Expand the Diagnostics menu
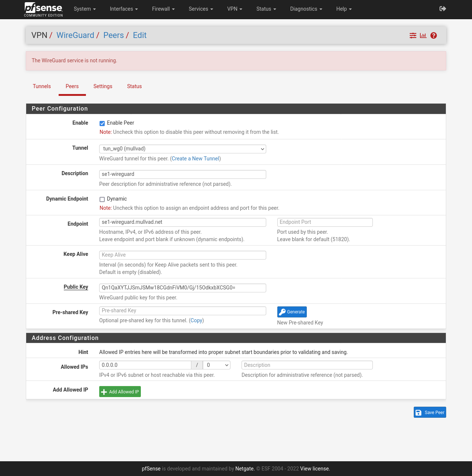This screenshot has height=476, width=472. 306,9
